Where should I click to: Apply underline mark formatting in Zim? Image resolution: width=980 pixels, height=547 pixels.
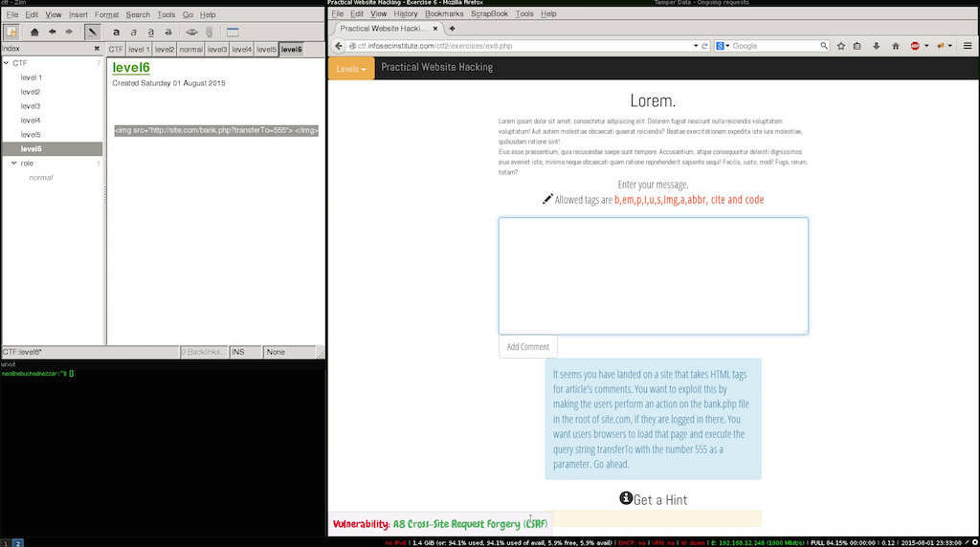click(x=150, y=32)
